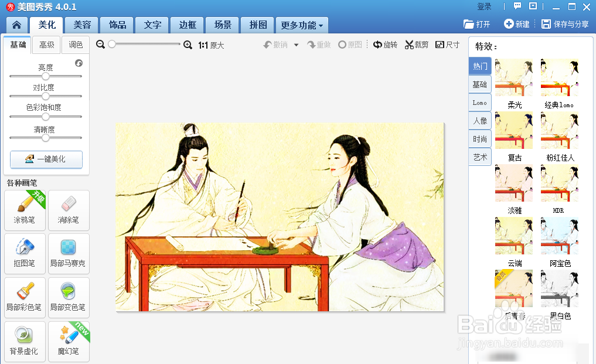
Task: Open the title bar dropdown box icon
Action: click(x=533, y=6)
